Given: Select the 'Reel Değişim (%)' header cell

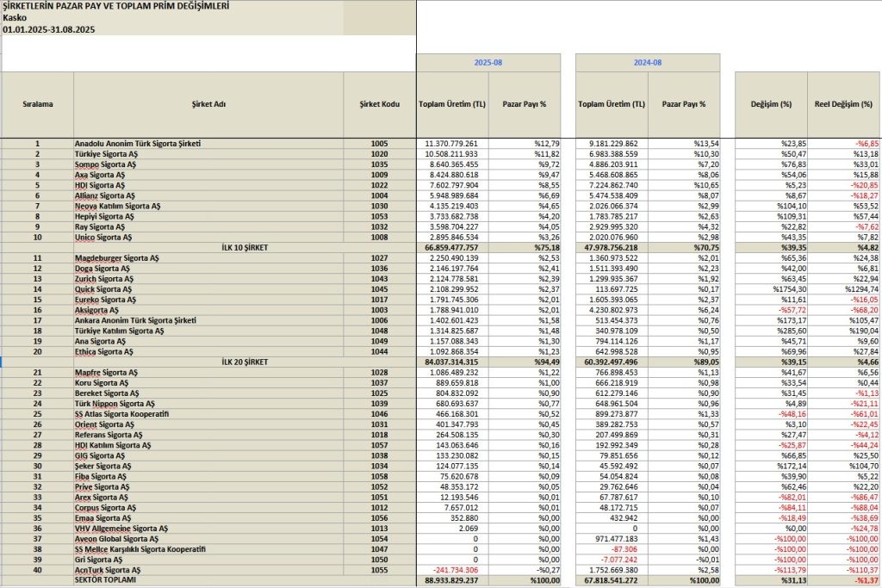Looking at the screenshot, I should pos(843,104).
